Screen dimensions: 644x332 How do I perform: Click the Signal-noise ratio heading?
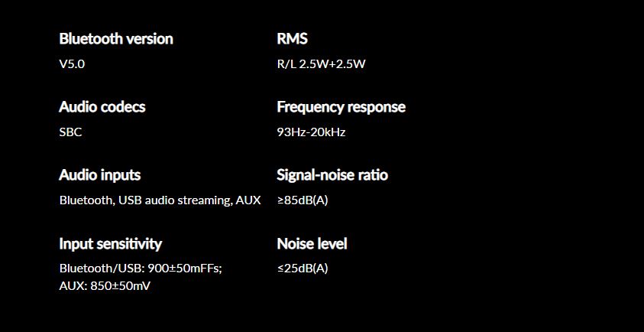point(332,175)
